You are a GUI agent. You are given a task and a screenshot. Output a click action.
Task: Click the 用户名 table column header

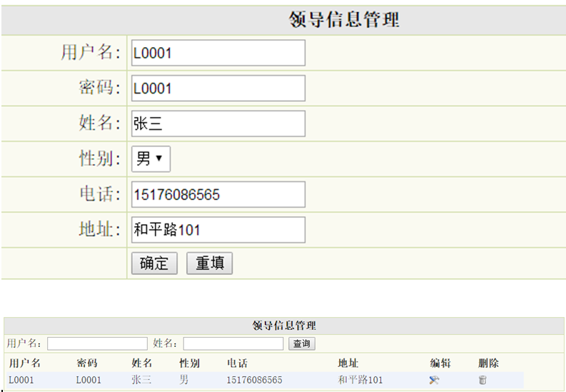(x=24, y=363)
